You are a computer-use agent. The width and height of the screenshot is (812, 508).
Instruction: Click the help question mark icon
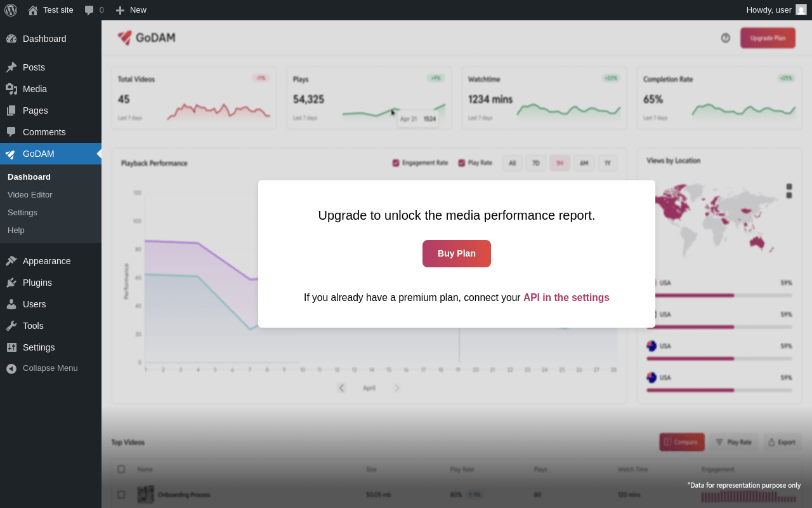pos(726,38)
